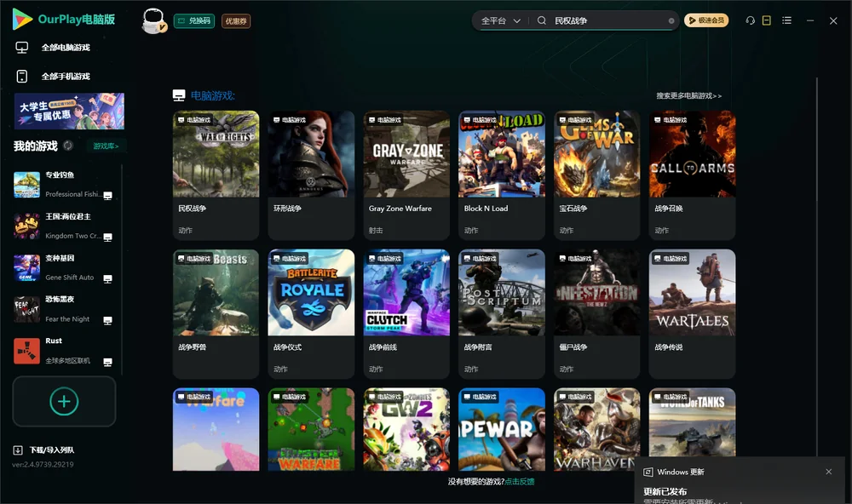Click the Rust game icon in sidebar

[x=26, y=351]
